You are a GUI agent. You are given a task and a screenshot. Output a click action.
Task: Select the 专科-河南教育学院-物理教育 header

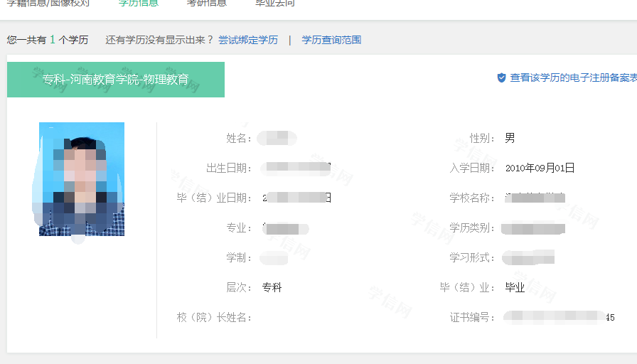click(116, 80)
